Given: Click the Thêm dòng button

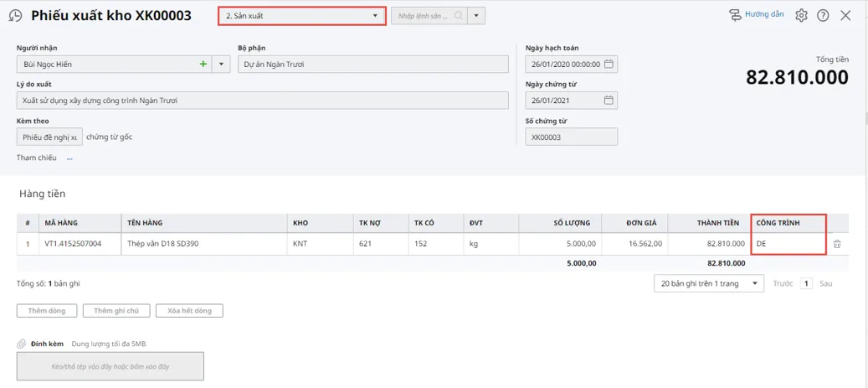Looking at the screenshot, I should (x=46, y=311).
